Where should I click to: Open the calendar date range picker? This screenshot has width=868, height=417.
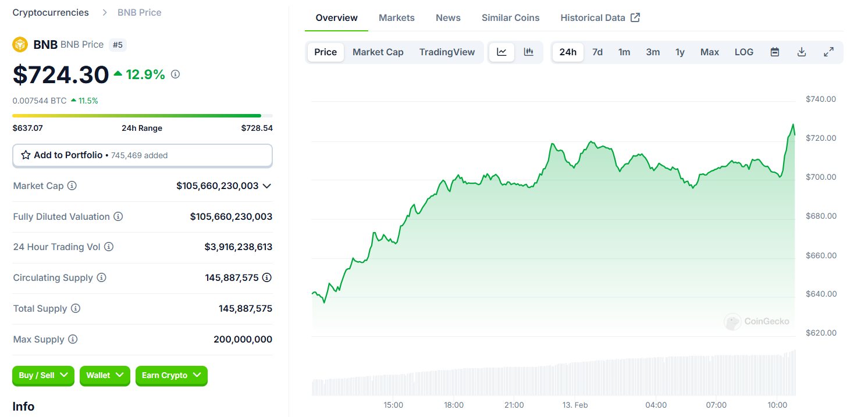click(775, 52)
